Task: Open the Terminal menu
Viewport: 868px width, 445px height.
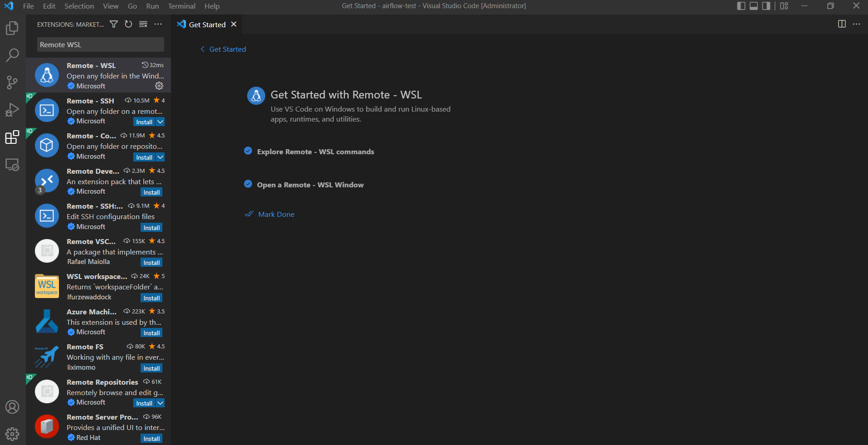Action: 182,6
